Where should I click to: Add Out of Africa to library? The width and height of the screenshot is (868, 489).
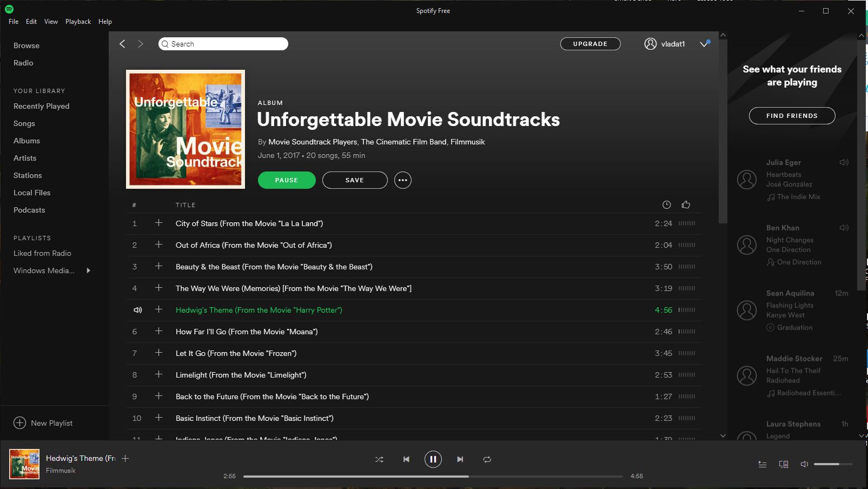158,244
